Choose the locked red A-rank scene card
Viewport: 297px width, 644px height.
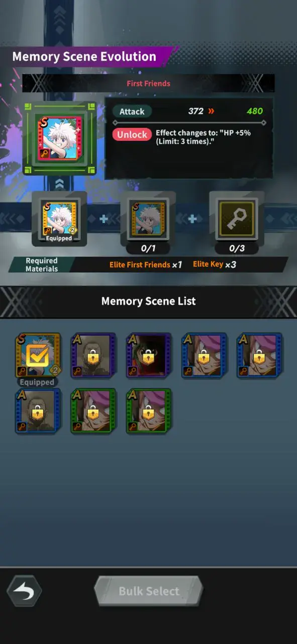[148, 355]
